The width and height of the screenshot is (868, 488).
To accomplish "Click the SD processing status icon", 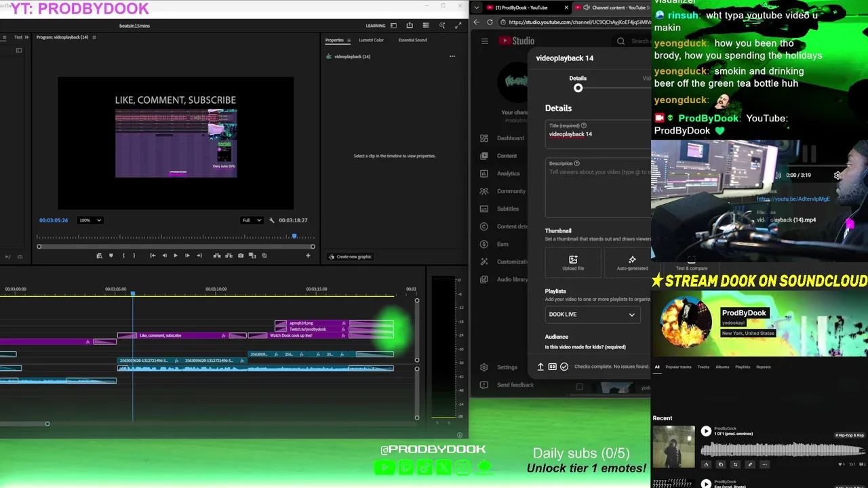I will [553, 367].
